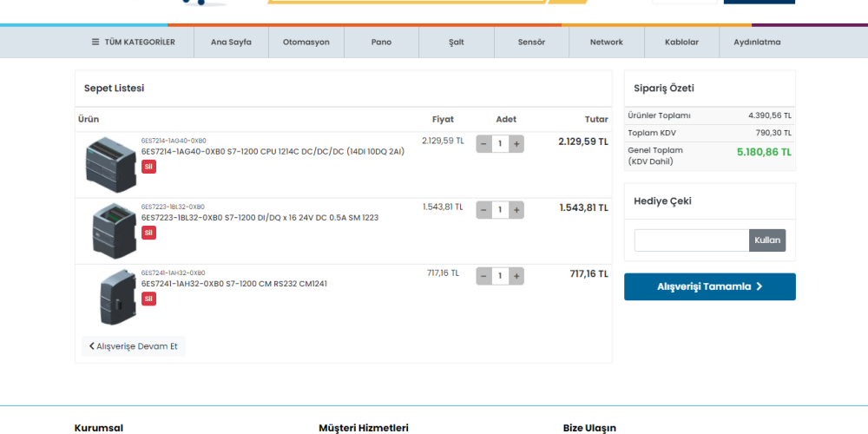Remove CM1241 module with Sil button
This screenshot has height=434, width=868.
[148, 299]
